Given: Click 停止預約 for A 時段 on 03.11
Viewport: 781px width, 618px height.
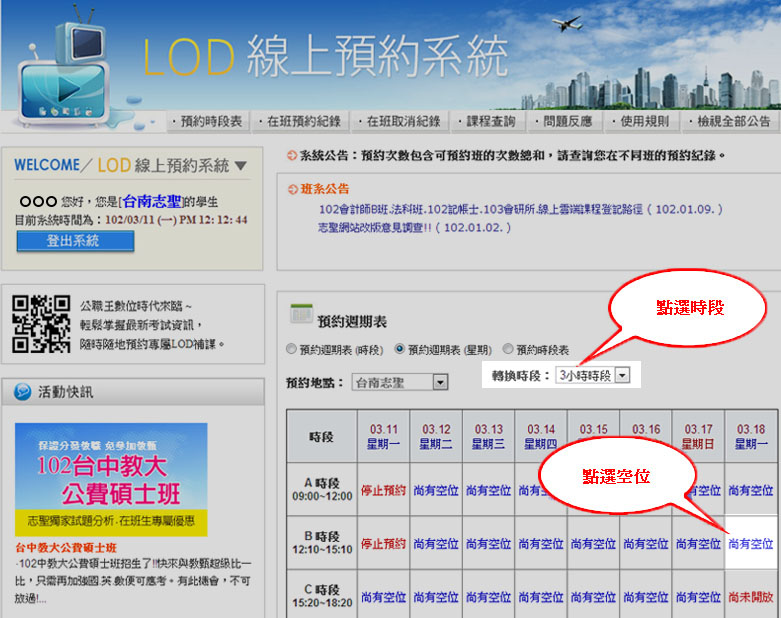Looking at the screenshot, I should pos(384,491).
